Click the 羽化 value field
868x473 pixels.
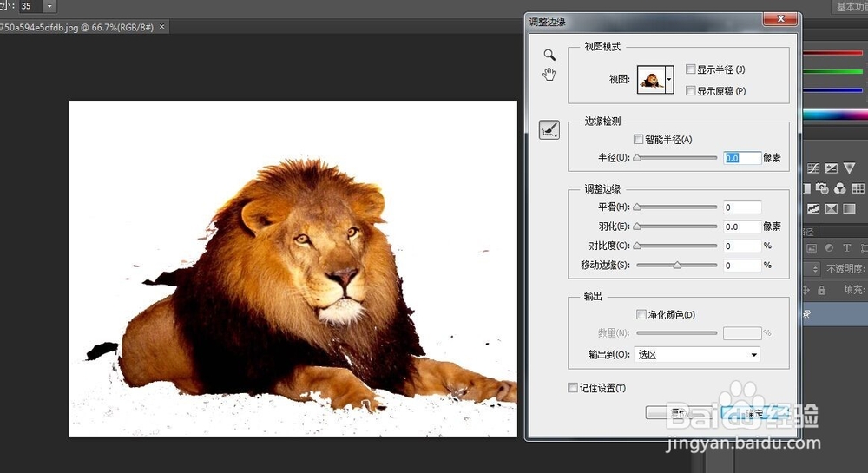742,227
